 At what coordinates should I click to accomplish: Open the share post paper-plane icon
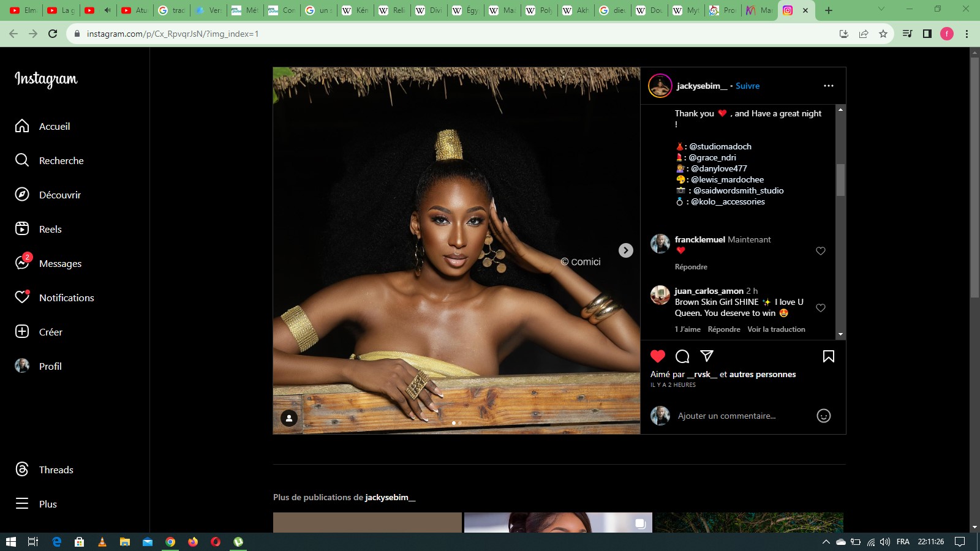[x=707, y=356]
